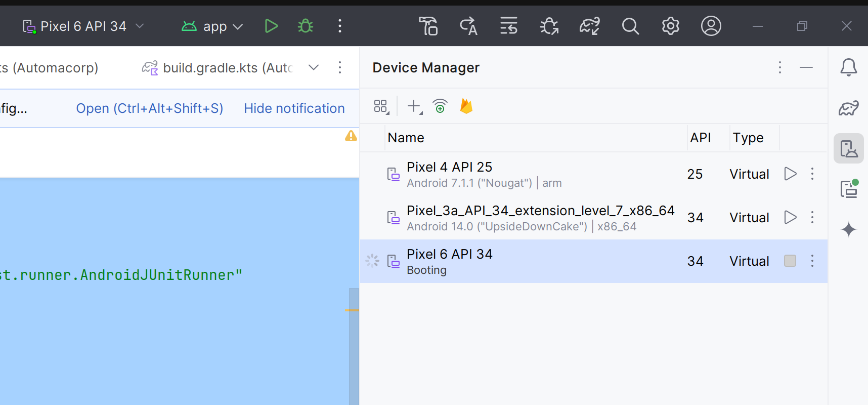868x405 pixels.
Task: Sync project with Gradle files elephant icon
Action: [x=590, y=26]
